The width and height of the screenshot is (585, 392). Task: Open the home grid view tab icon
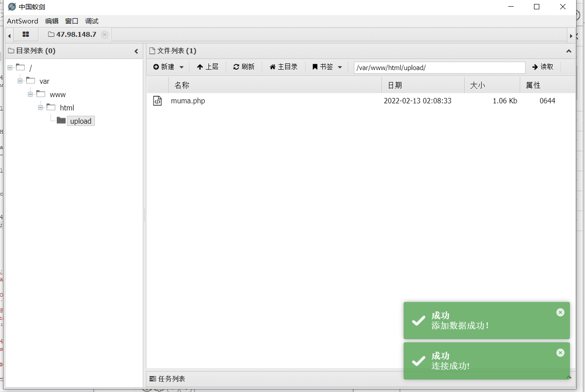(26, 35)
